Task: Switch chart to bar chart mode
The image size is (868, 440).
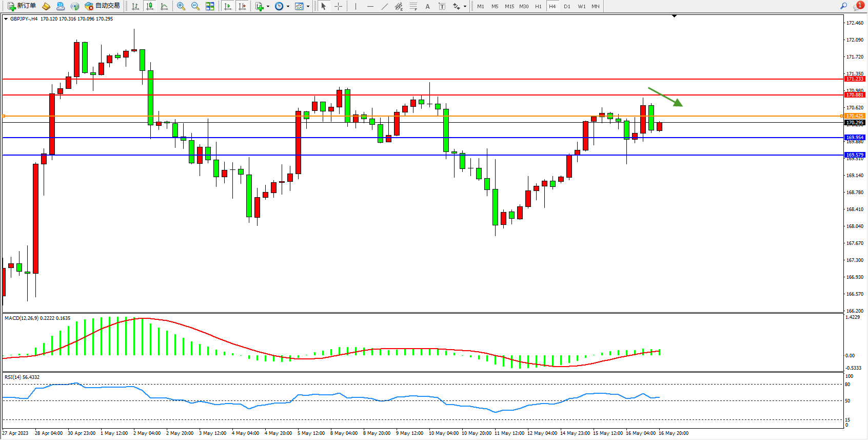Action: pos(135,6)
